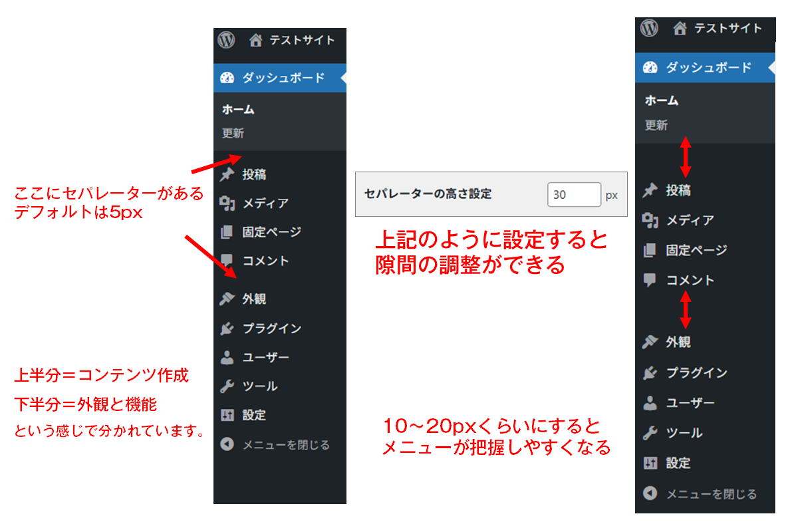The height and width of the screenshot is (532, 798).
Task: Click the dashboard gauge icon in left sidebar
Action: coord(227,78)
